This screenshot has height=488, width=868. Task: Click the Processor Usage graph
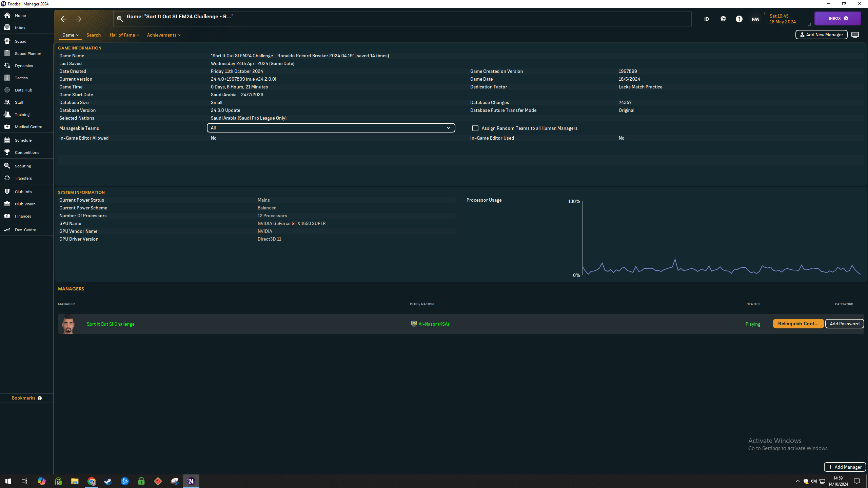722,238
